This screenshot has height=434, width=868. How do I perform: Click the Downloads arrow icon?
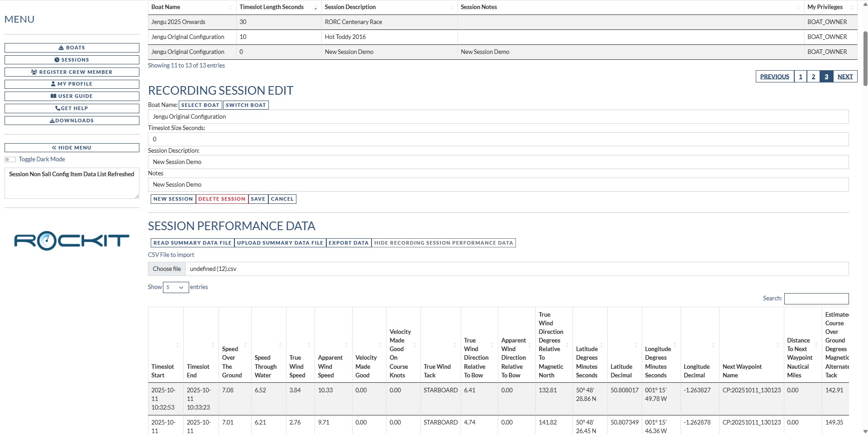coord(52,121)
